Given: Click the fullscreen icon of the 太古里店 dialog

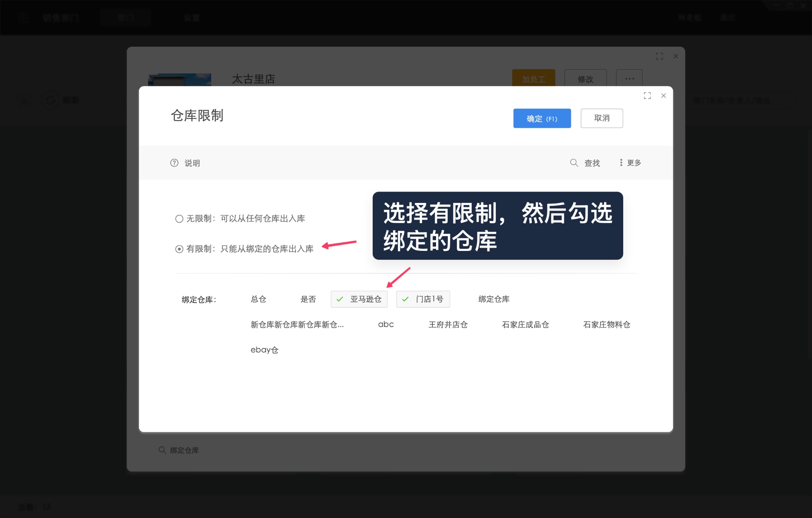Looking at the screenshot, I should 659,56.
